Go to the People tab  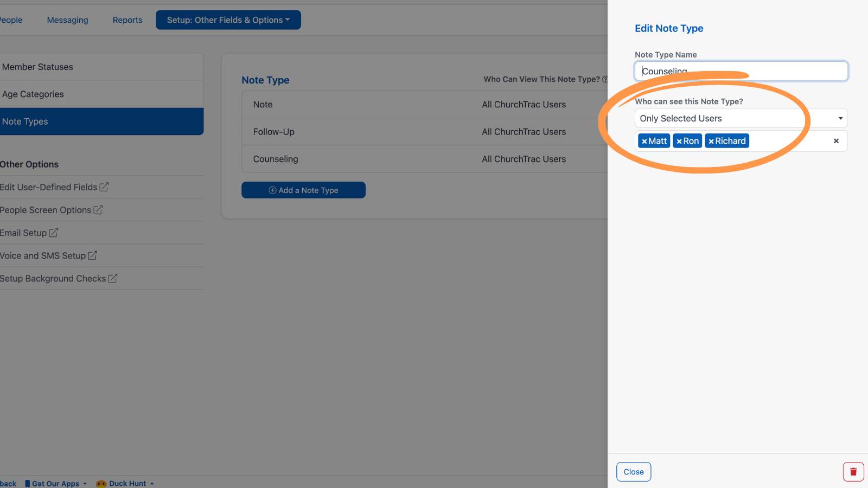coord(11,20)
